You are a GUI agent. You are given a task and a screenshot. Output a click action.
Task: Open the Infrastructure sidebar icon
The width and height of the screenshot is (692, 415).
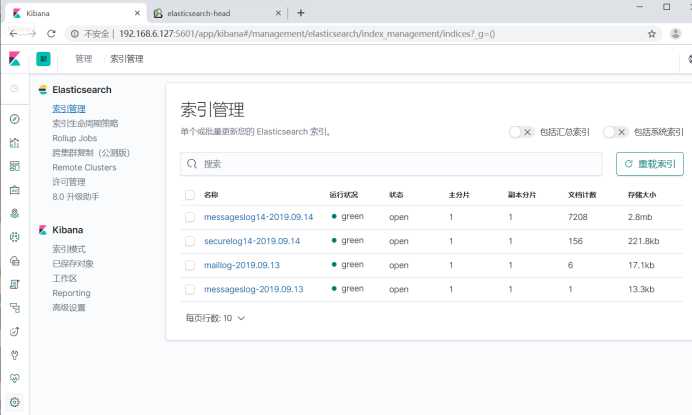(x=15, y=261)
